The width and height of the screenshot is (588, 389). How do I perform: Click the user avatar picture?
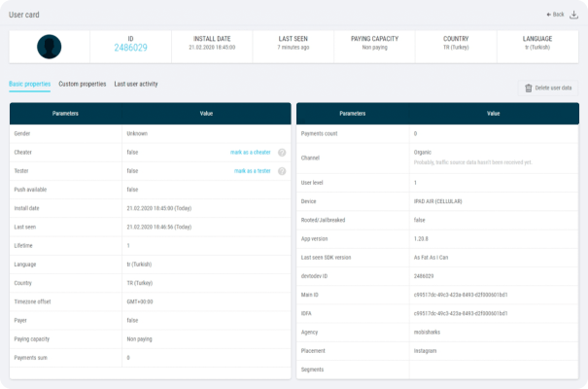pos(50,46)
